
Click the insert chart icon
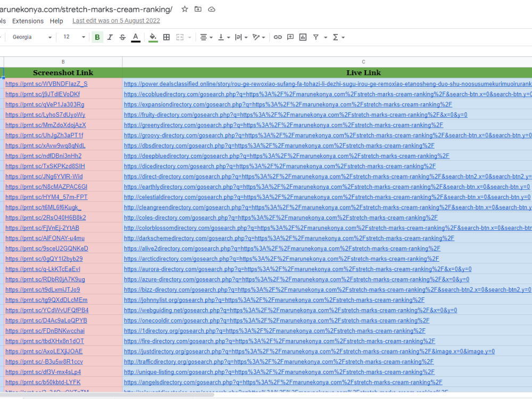click(x=303, y=37)
